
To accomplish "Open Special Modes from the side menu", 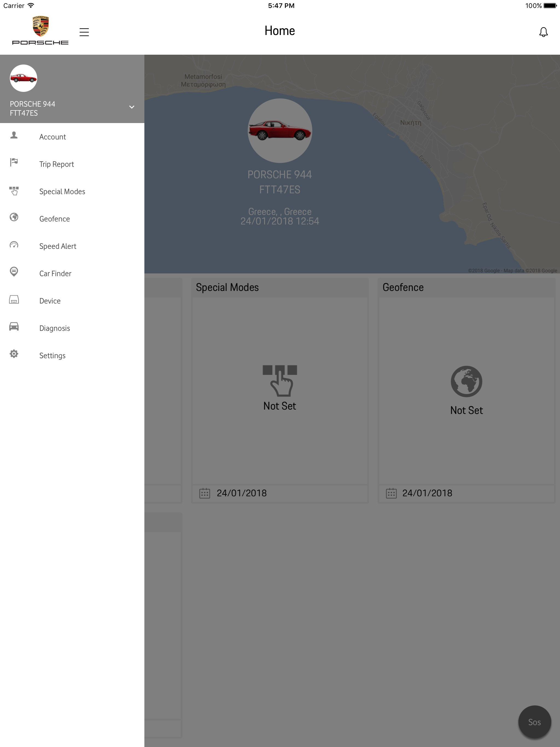I will 72,191.
